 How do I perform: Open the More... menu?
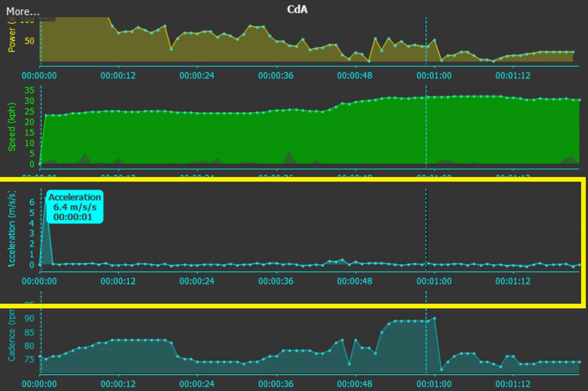(23, 11)
